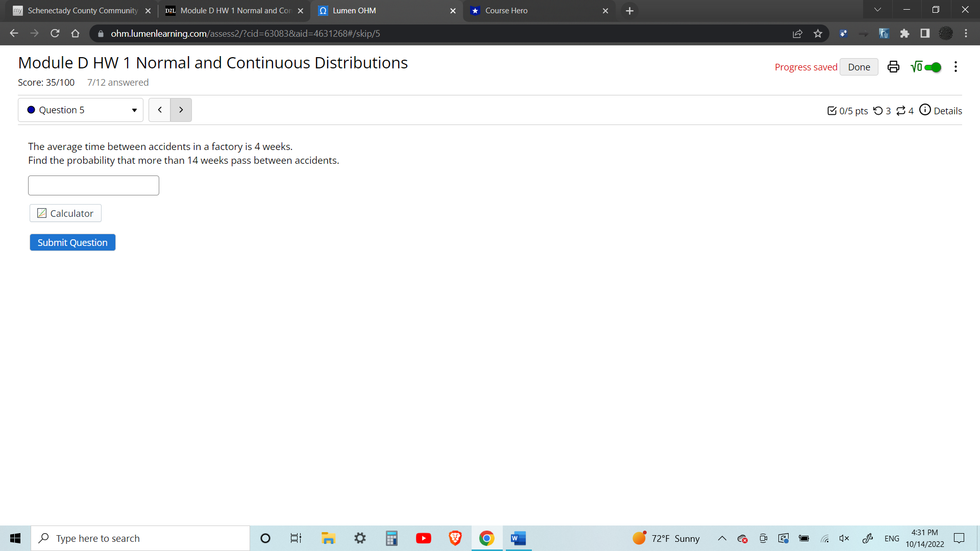Go to the next question arrow

[181, 110]
